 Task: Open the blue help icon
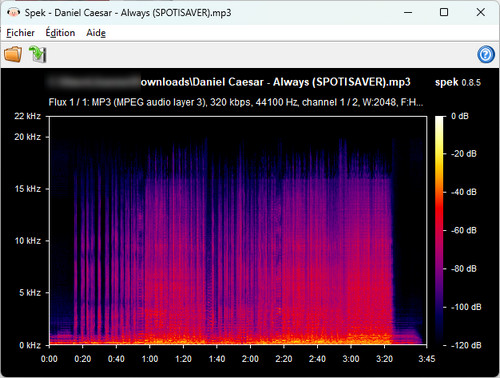[486, 54]
